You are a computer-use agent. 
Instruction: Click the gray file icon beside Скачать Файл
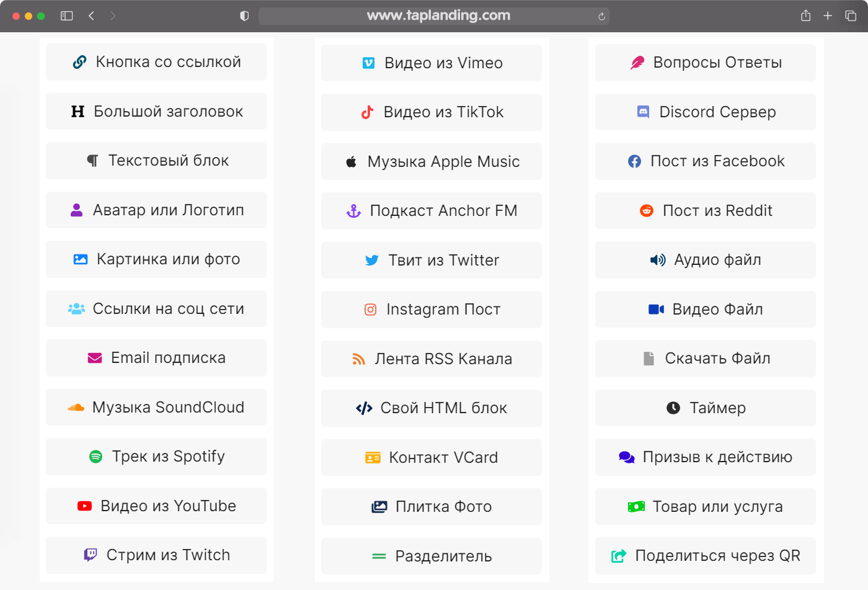click(x=649, y=359)
